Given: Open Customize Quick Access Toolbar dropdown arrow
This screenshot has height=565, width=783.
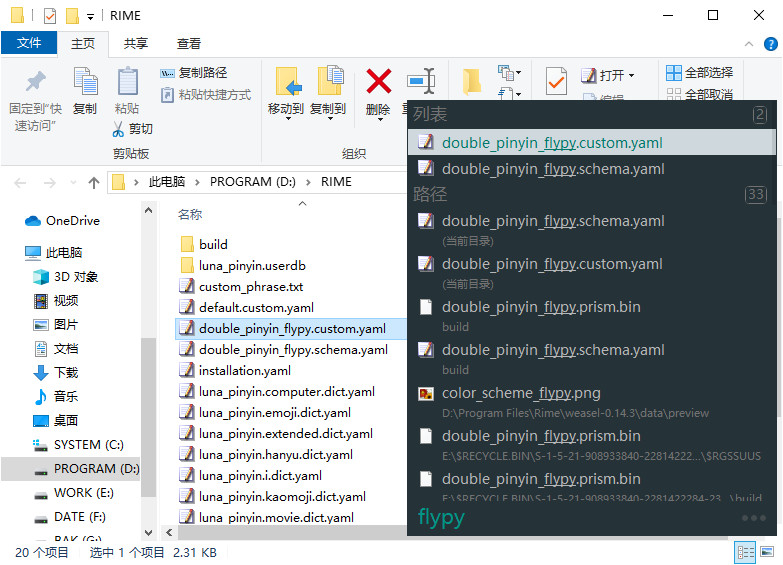Looking at the screenshot, I should [x=91, y=17].
